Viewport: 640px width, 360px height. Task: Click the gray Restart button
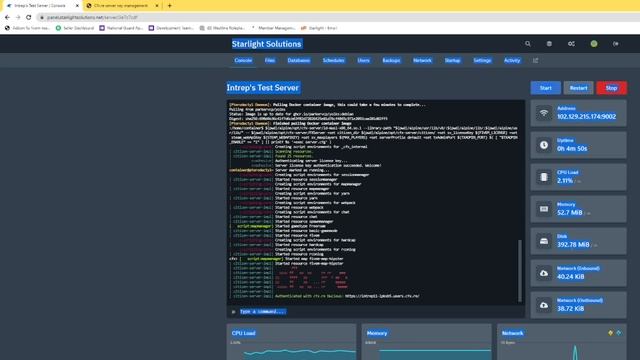pyautogui.click(x=578, y=88)
